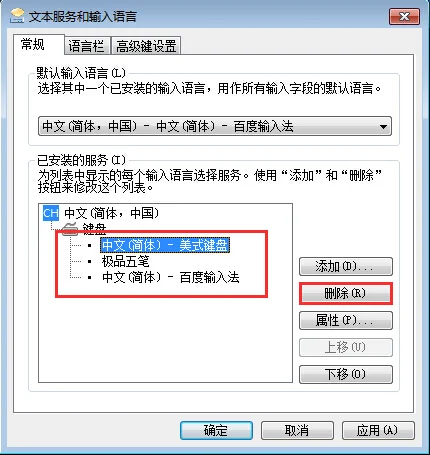Move the selected item down with 下移(O)
Image resolution: width=430 pixels, height=455 pixels.
pyautogui.click(x=346, y=374)
